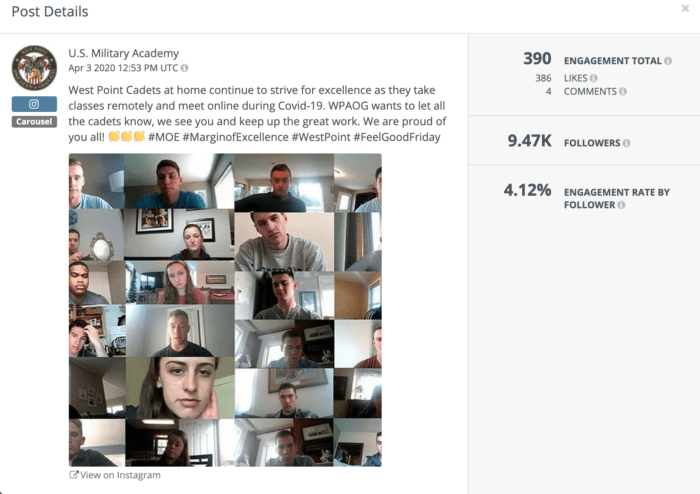Click the Carousel post type label
Viewport: 700px width, 494px height.
point(34,121)
